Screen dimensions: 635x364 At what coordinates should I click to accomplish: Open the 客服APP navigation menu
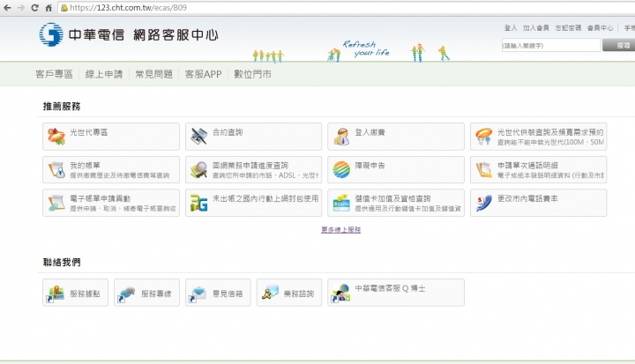tap(204, 74)
